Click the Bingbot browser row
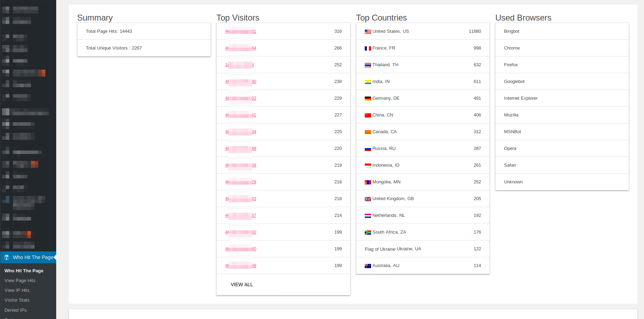The image size is (644, 319). click(x=562, y=31)
